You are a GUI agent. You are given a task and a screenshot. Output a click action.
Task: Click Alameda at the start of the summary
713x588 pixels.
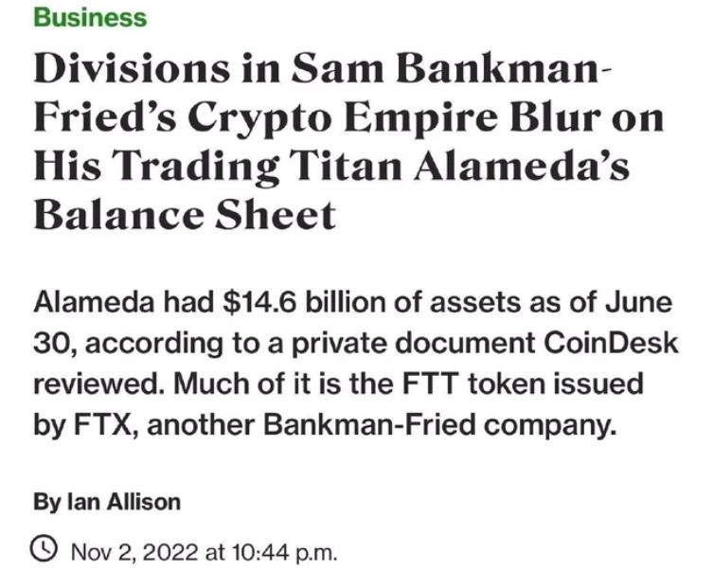click(94, 302)
